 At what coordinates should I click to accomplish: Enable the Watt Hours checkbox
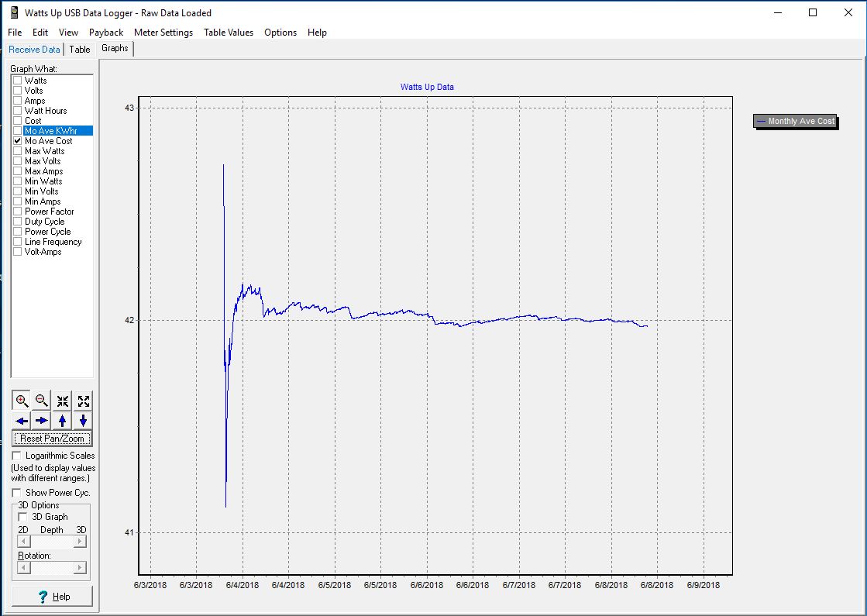point(18,111)
